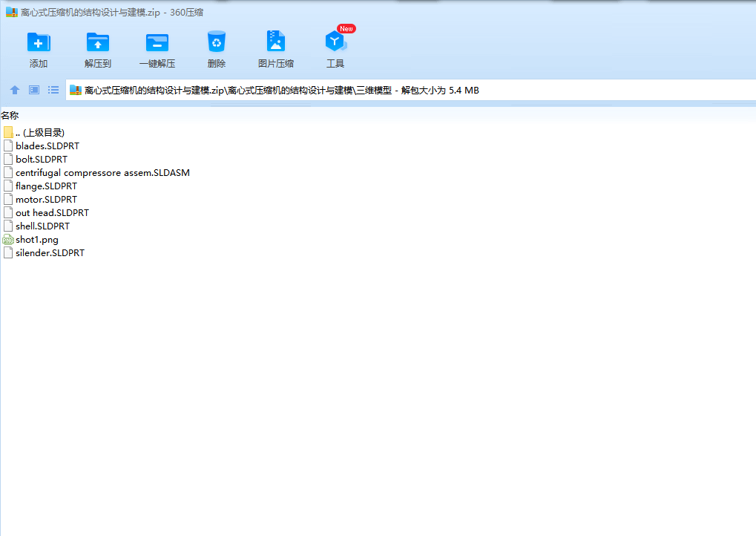
Task: Click the file icon next to blades.SLDPRT
Action: (7, 146)
